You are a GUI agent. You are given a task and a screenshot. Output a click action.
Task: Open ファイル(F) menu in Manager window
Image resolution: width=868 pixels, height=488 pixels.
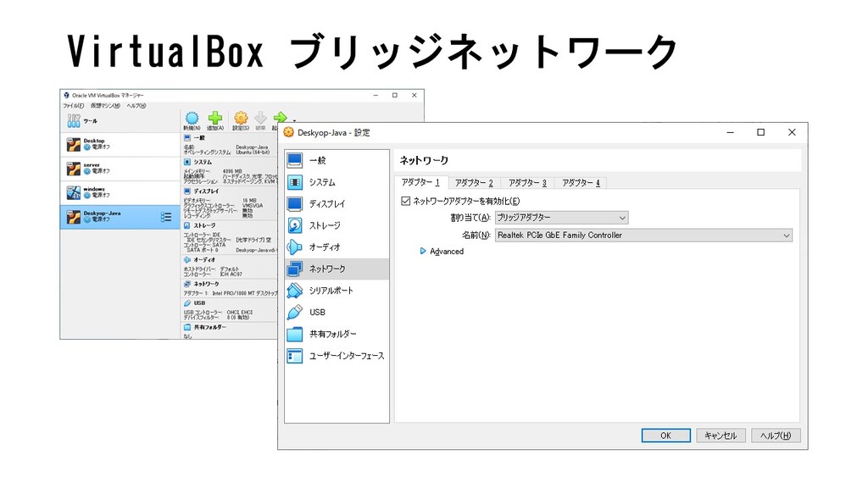(74, 106)
